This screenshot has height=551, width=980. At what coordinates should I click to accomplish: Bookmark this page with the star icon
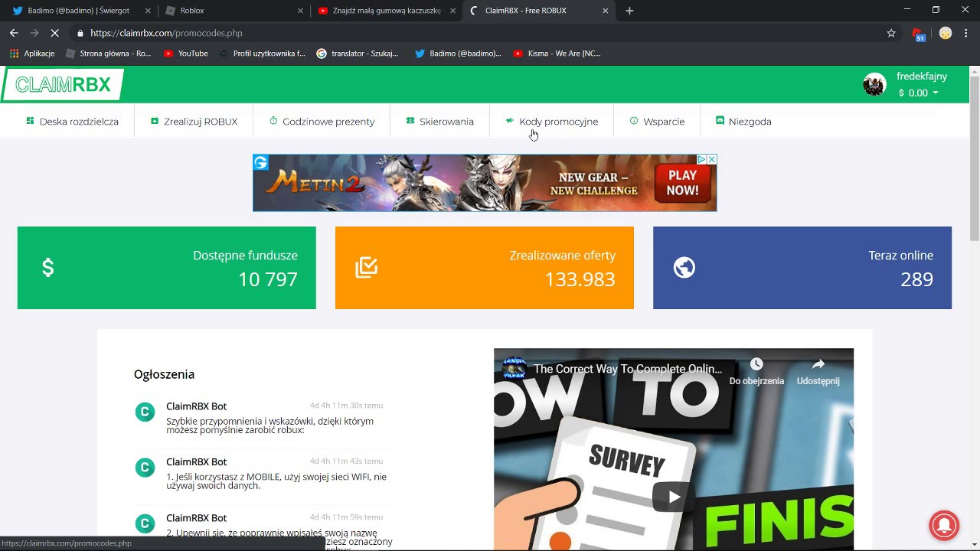coord(891,33)
